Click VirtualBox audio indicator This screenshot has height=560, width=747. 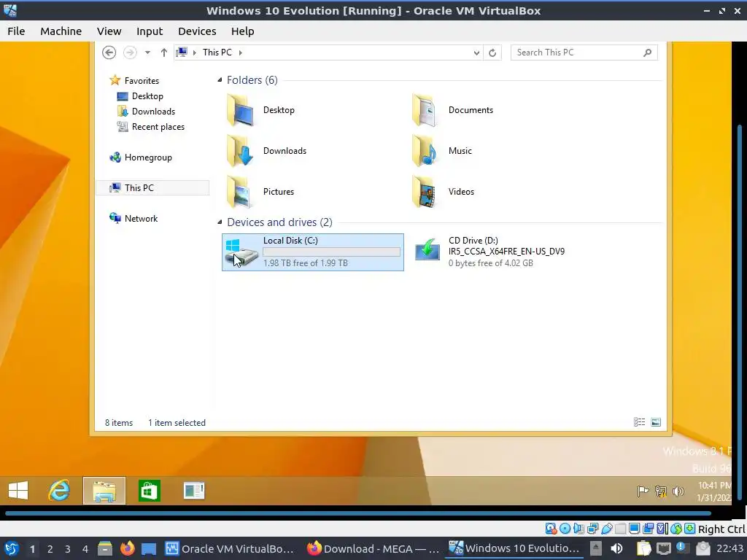[x=578, y=529]
